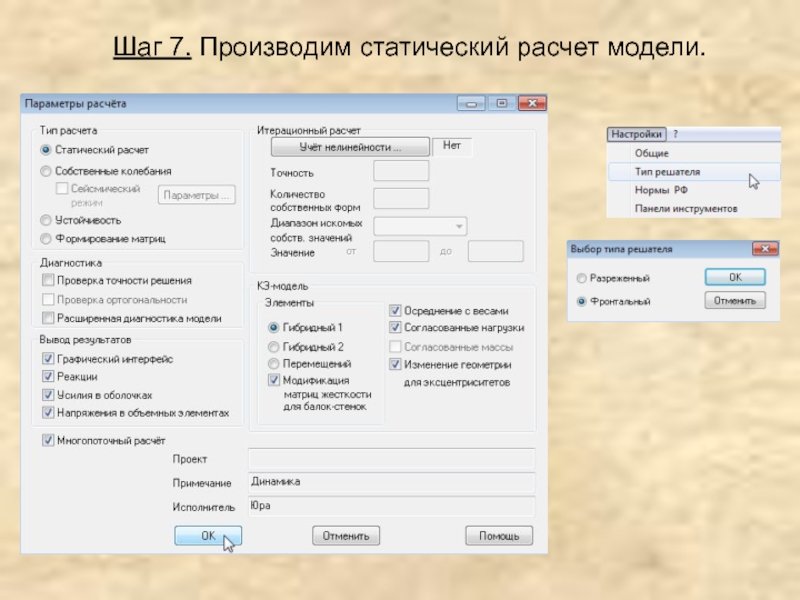Minimize the Параметры расчёта window

[471, 104]
